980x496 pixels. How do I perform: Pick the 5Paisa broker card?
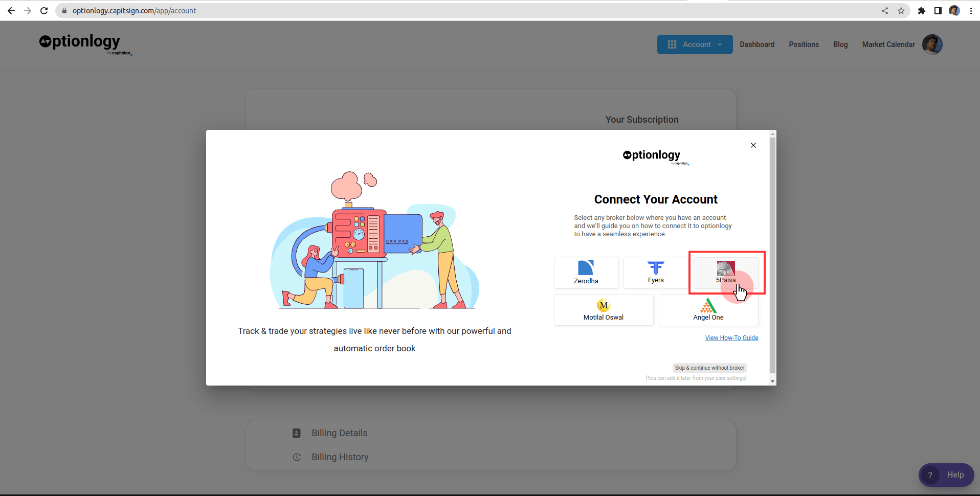(726, 273)
